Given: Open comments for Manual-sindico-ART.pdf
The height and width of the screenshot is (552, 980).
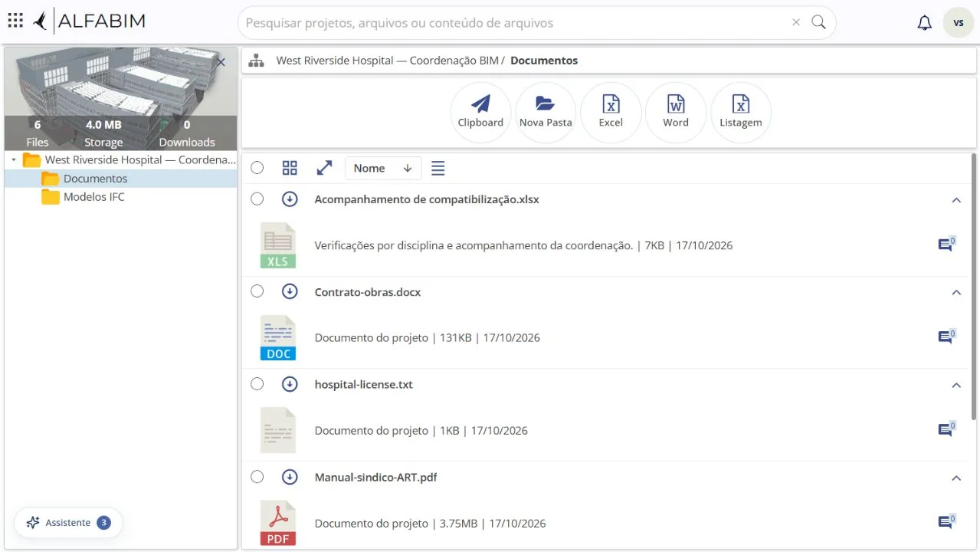Looking at the screenshot, I should point(946,523).
